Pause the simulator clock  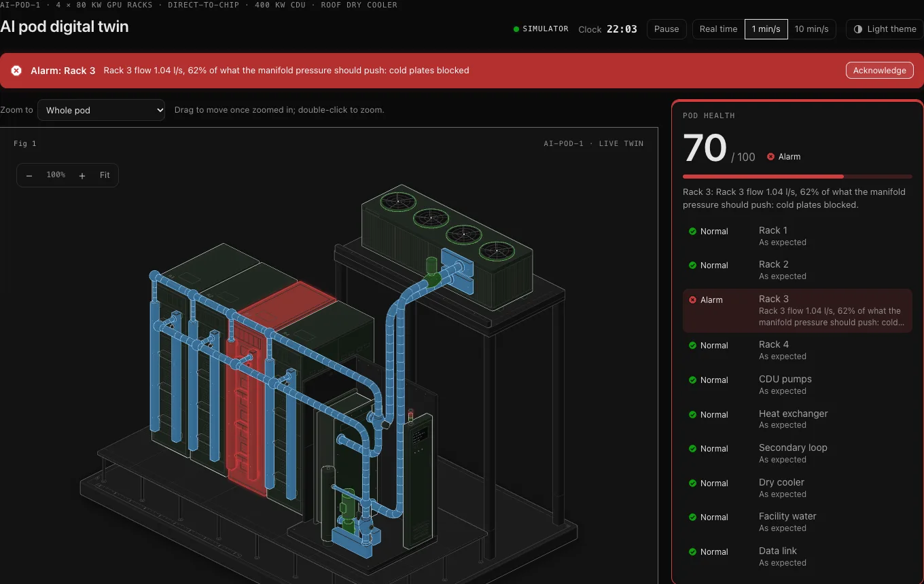coord(667,29)
